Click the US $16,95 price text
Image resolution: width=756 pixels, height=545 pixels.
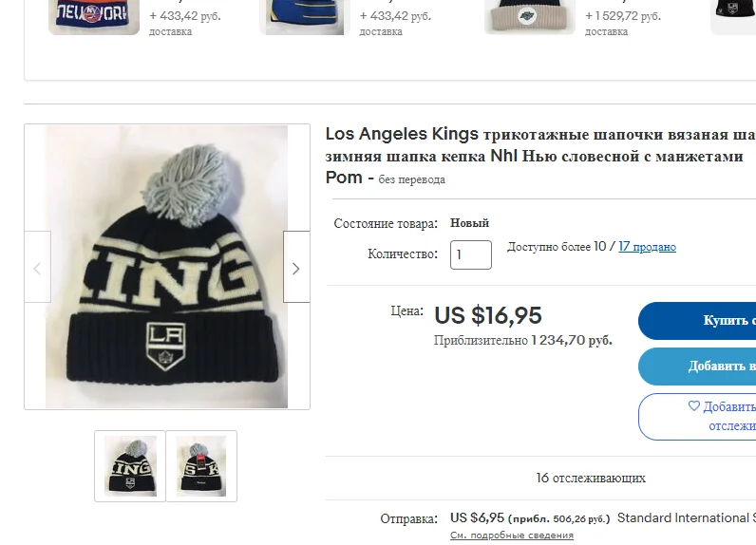487,315
